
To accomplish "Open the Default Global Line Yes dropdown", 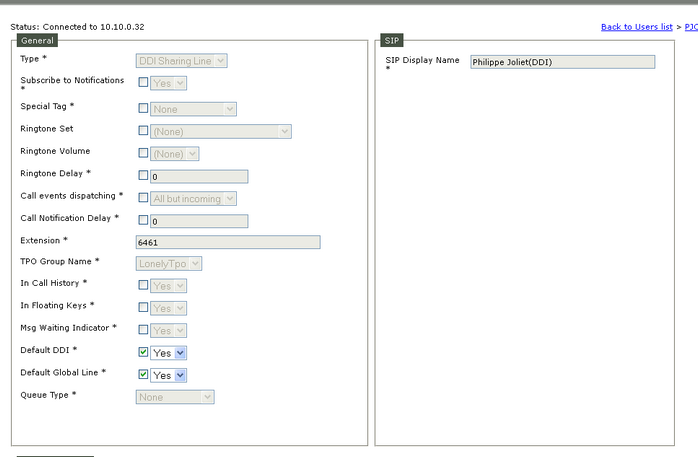I will click(168, 375).
